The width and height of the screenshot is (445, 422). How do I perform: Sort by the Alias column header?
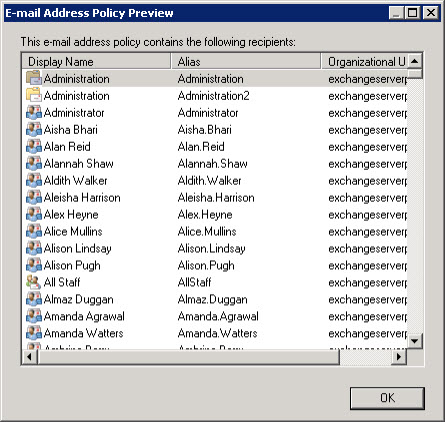point(246,62)
